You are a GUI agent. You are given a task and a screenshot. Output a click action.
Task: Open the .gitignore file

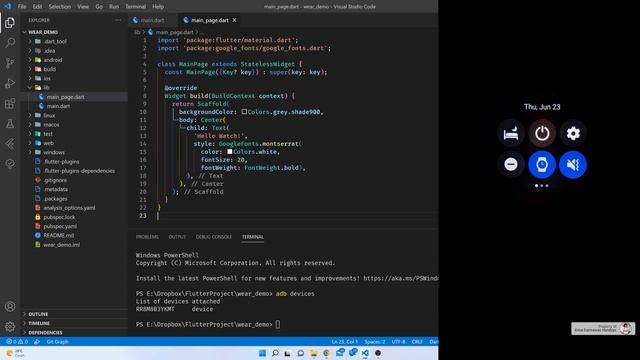[55, 180]
